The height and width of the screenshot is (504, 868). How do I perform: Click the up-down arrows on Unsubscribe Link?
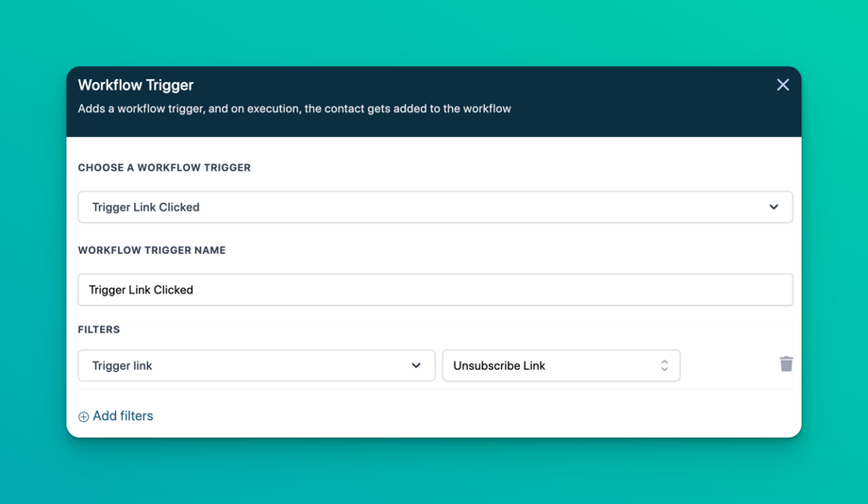click(x=664, y=365)
